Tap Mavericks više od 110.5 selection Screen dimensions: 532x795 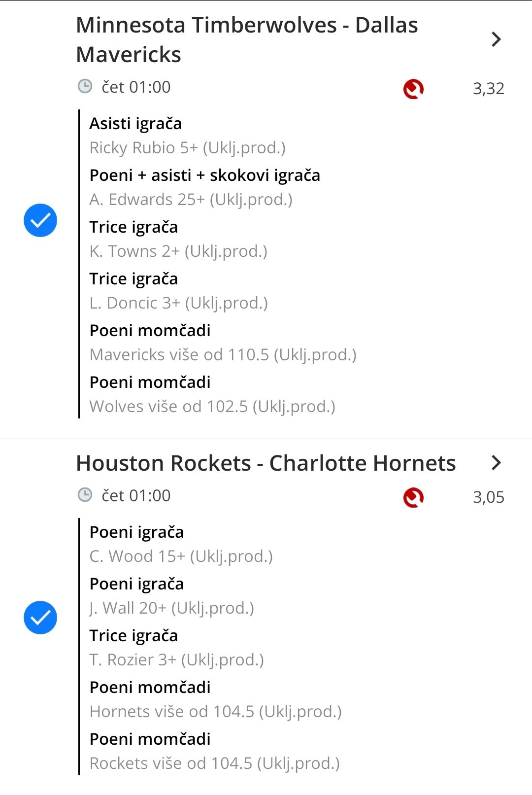click(223, 355)
